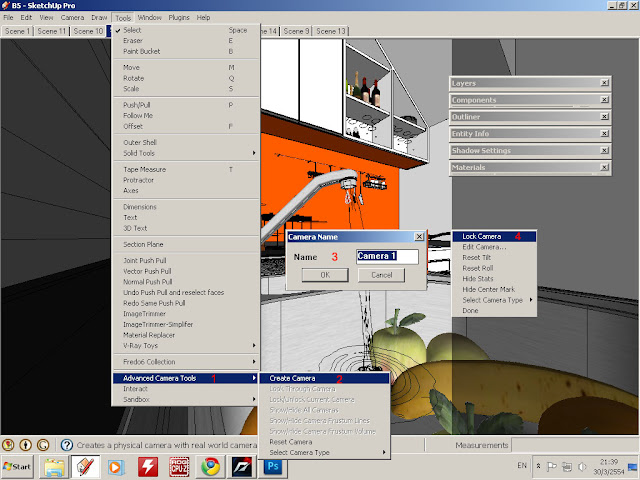Switch to Scene 13 tab
640x480 pixels.
pos(331,31)
